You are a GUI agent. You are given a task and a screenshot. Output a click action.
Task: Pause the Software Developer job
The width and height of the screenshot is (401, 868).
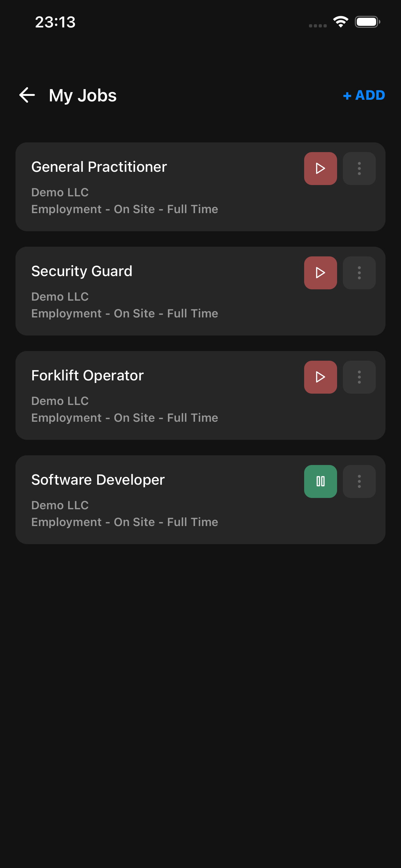coord(320,481)
